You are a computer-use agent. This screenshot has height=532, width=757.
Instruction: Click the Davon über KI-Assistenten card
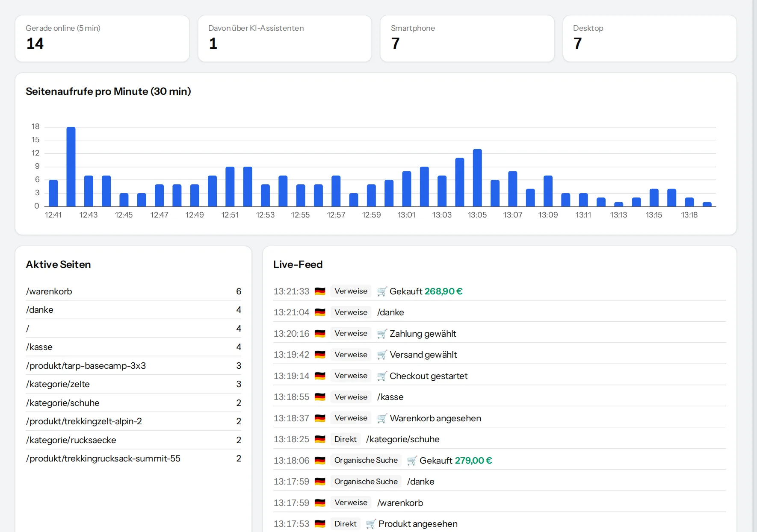[285, 38]
